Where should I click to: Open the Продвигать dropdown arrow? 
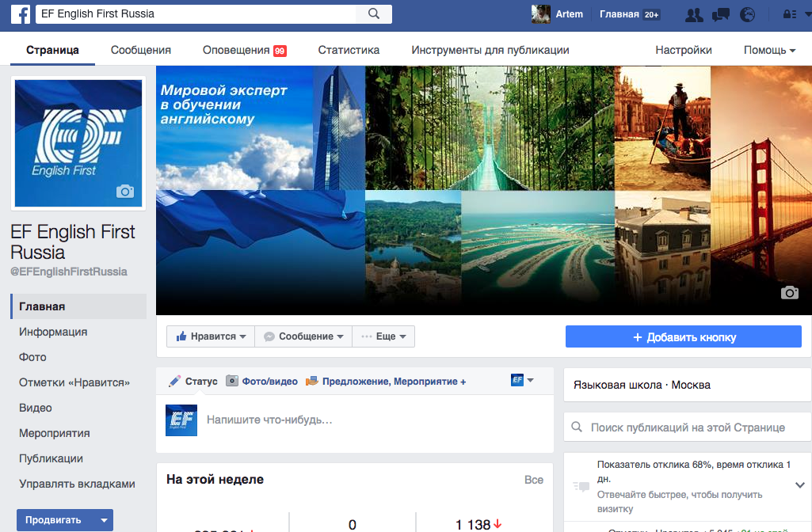[x=104, y=520]
